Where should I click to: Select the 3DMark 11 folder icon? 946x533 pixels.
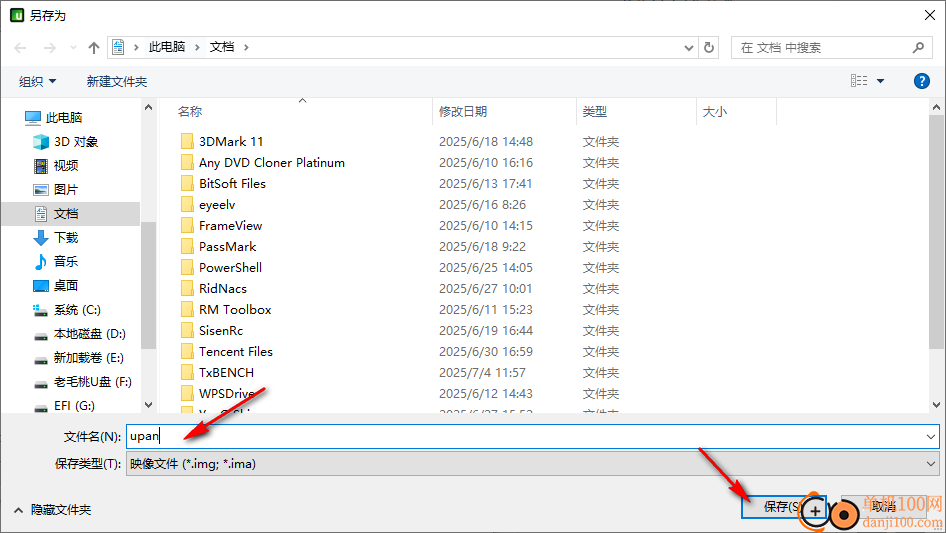tap(187, 141)
